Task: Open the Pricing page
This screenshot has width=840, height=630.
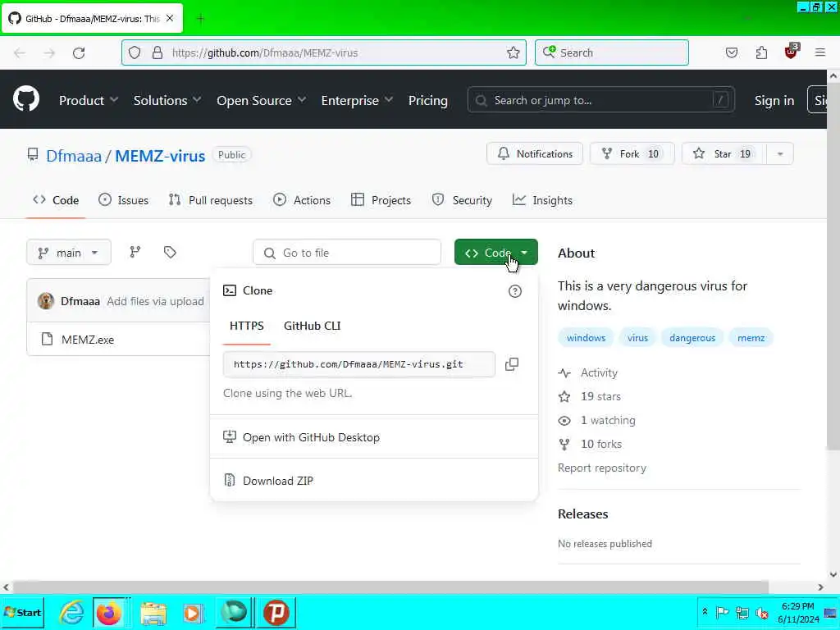Action: tap(427, 100)
